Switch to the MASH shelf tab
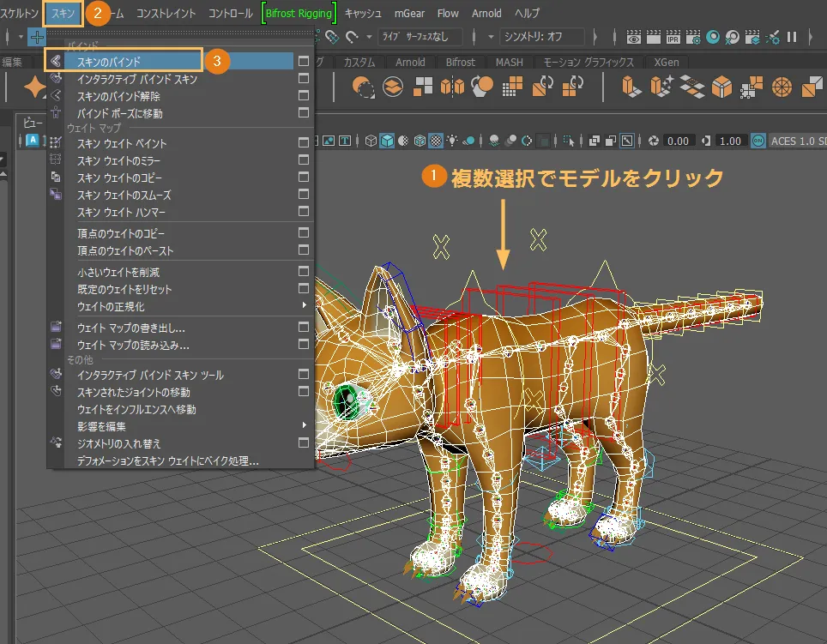The image size is (827, 644). pos(509,63)
